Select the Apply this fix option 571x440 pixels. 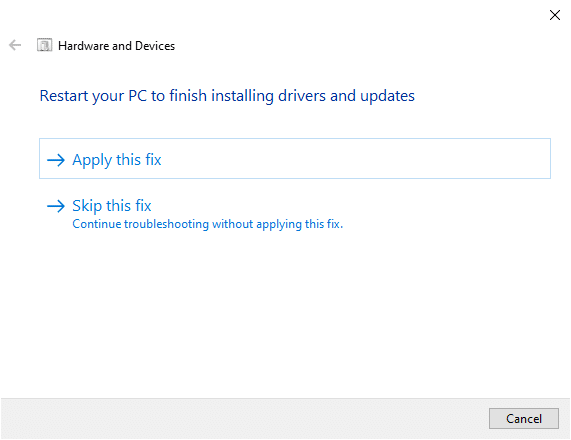[295, 158]
